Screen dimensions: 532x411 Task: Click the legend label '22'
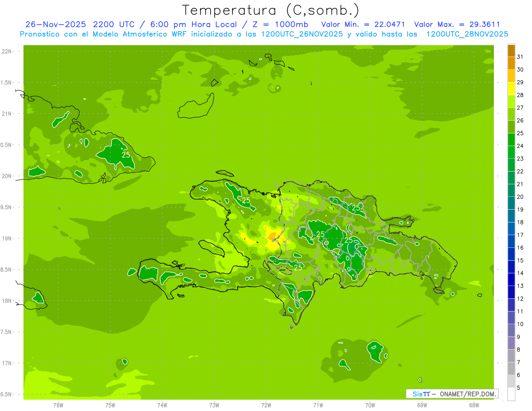[520, 172]
